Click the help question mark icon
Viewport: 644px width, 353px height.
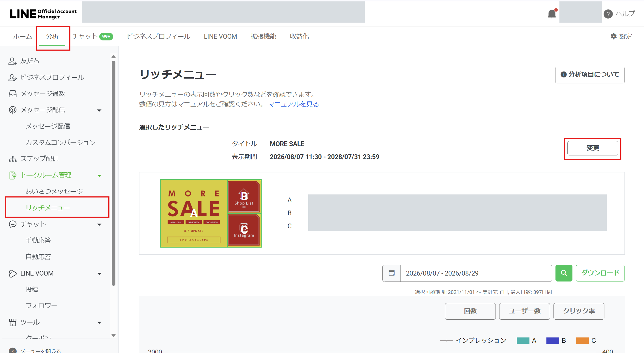(x=608, y=14)
